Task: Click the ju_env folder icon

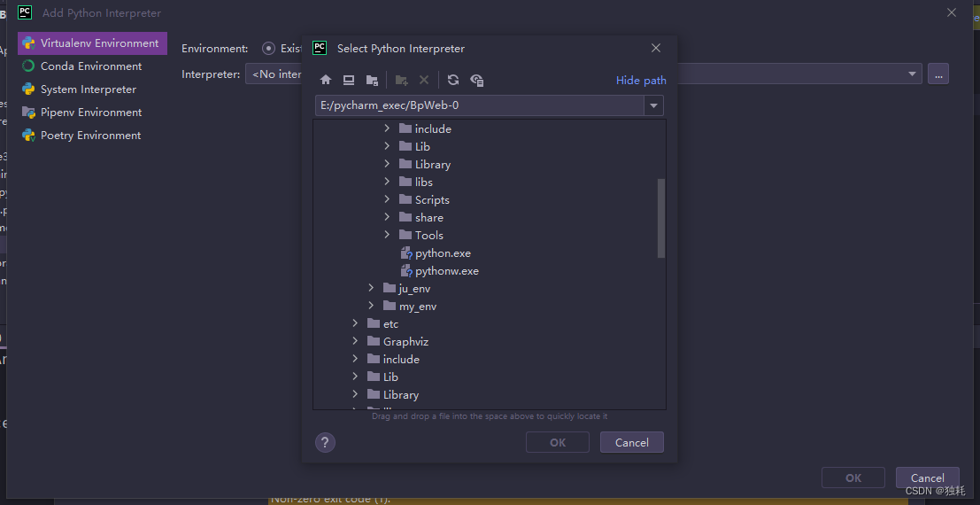Action: 390,288
